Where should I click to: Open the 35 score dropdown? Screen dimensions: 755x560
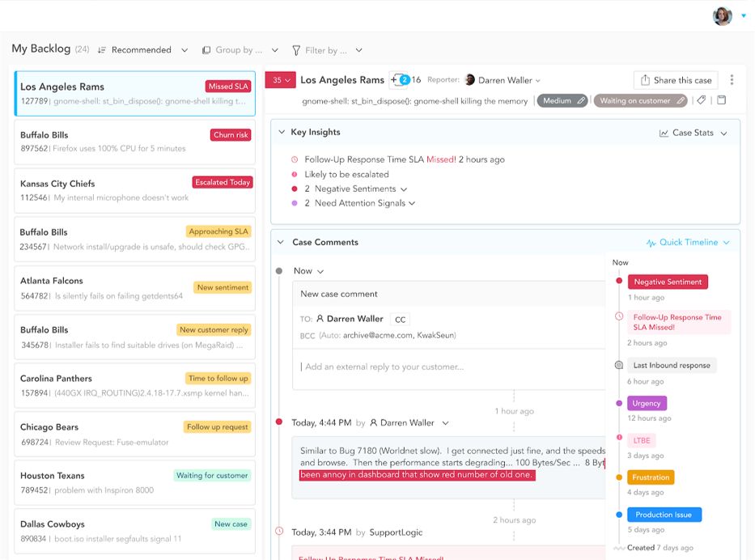point(280,80)
